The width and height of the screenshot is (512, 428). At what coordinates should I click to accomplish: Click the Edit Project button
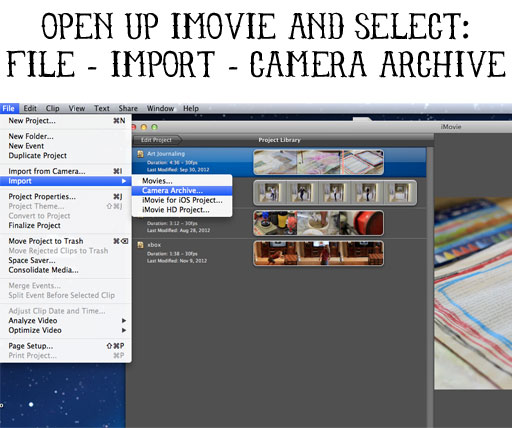point(157,140)
